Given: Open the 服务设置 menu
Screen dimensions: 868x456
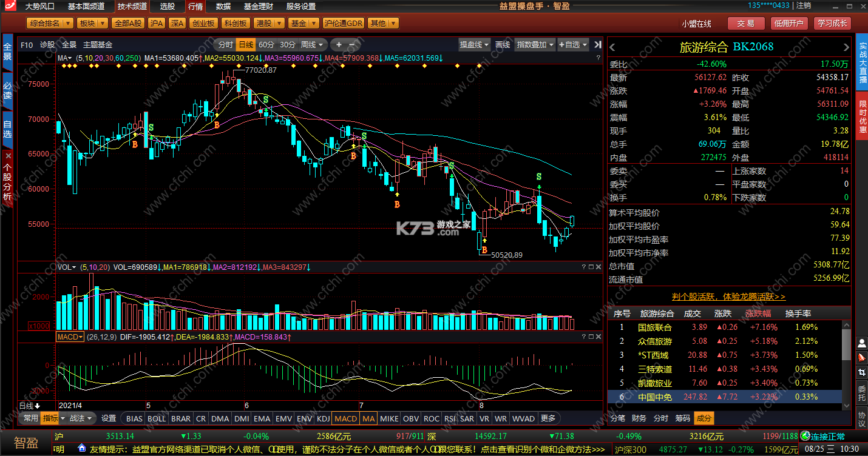Looking at the screenshot, I should (x=301, y=6).
